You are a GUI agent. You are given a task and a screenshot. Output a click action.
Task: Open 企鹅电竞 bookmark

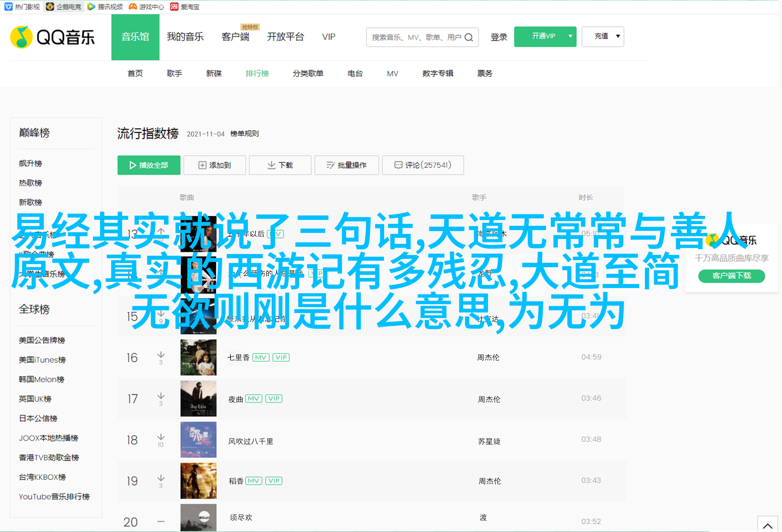(x=64, y=7)
